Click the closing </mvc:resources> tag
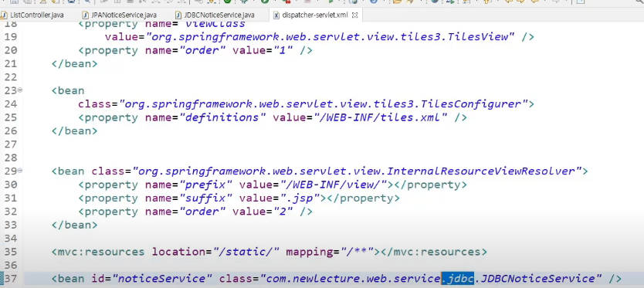The image size is (644, 288). pyautogui.click(x=434, y=252)
